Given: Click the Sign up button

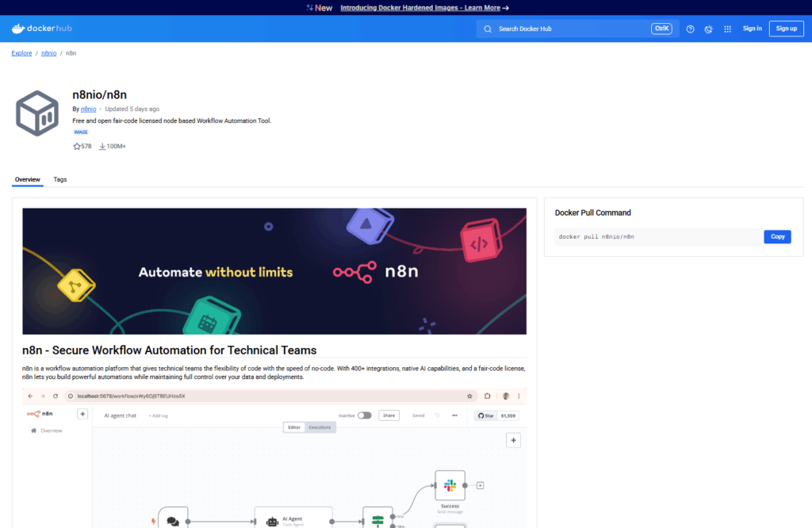Looking at the screenshot, I should pos(786,29).
